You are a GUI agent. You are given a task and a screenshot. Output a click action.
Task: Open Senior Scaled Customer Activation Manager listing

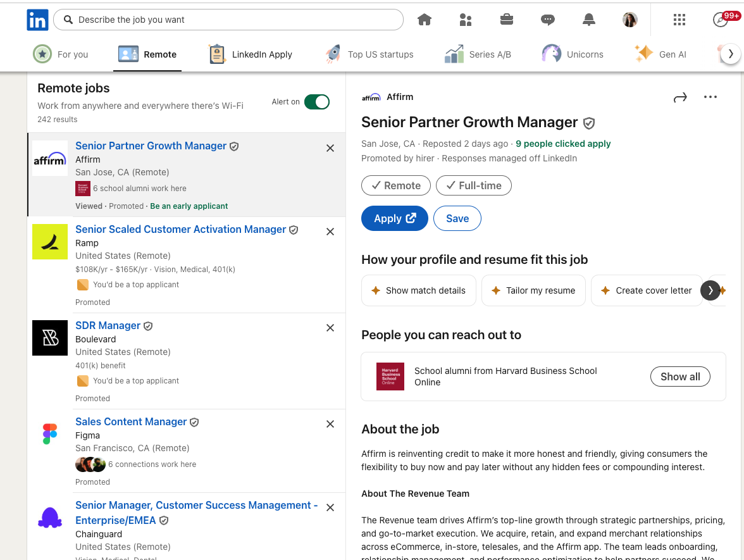click(x=181, y=229)
